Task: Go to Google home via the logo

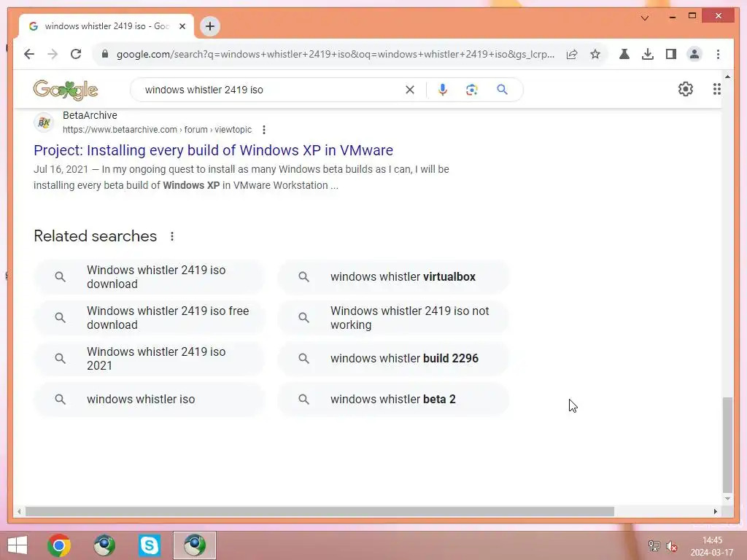Action: 66,90
